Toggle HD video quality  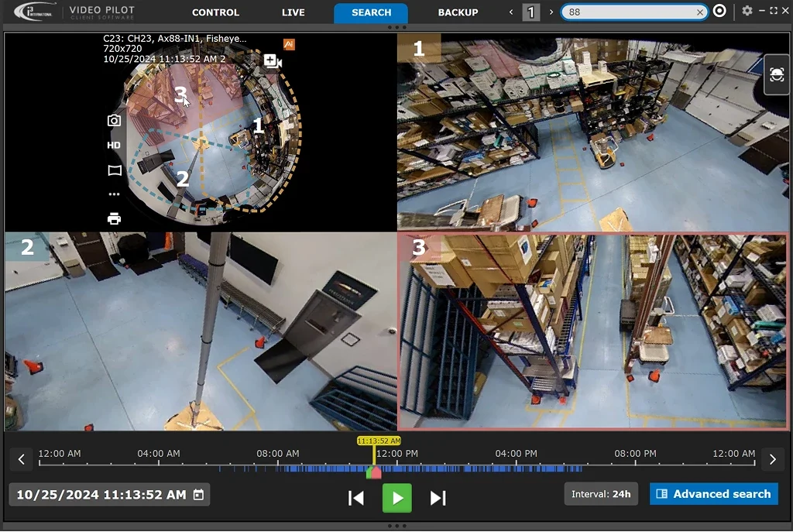[114, 145]
